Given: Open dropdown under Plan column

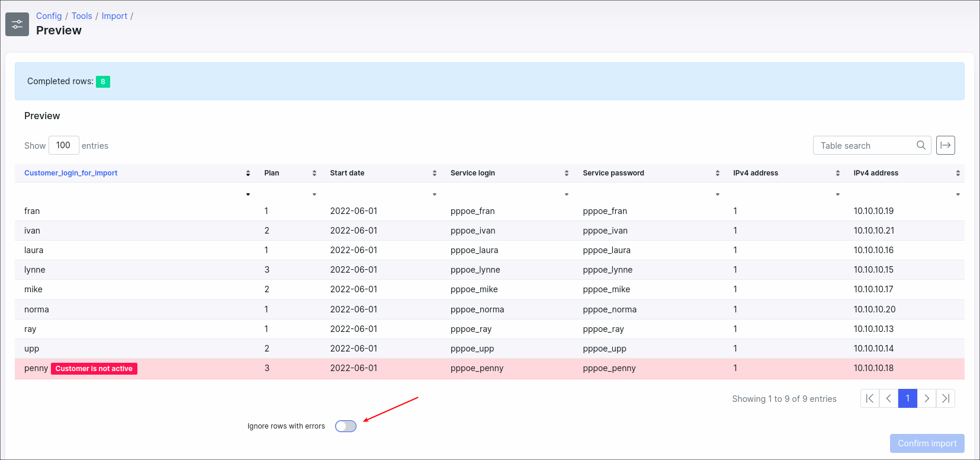Looking at the screenshot, I should pos(314,194).
